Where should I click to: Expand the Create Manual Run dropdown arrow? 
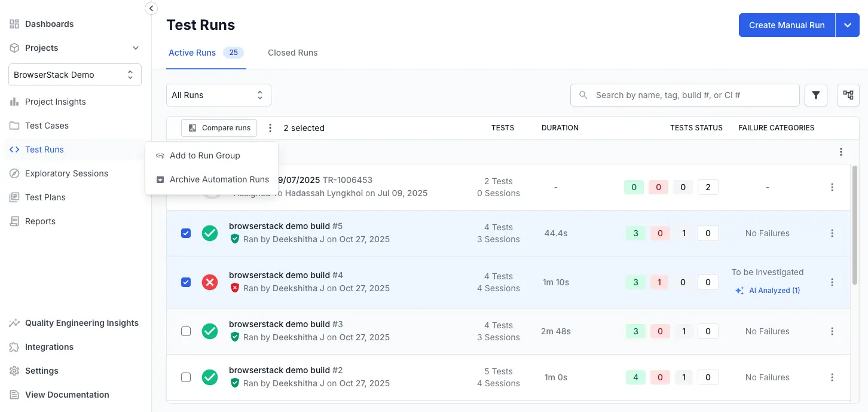point(848,25)
